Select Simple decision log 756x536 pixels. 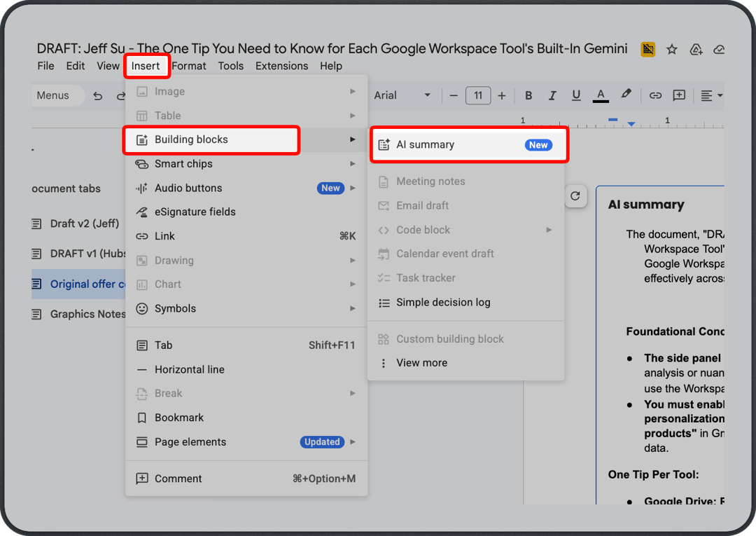click(465, 303)
